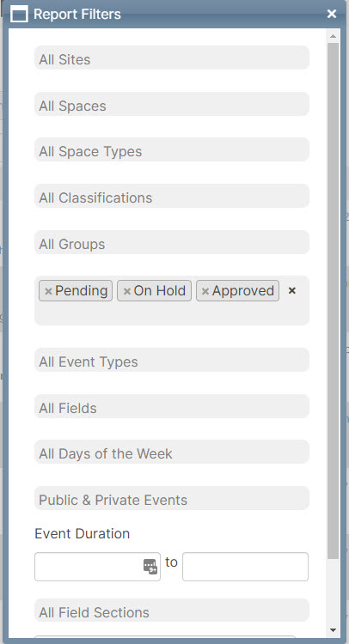Select the All Groups filter field
Screen dimensions: 349x644
[x=172, y=242]
